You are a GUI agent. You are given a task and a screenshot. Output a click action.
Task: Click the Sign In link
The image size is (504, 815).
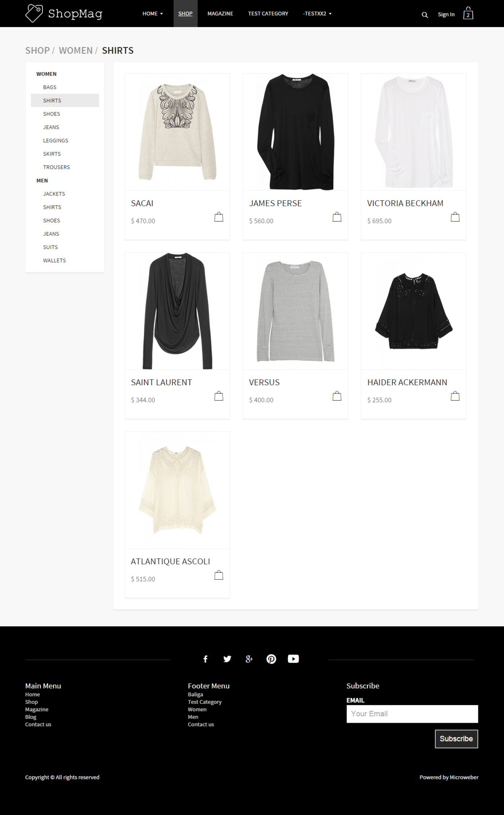tap(446, 14)
